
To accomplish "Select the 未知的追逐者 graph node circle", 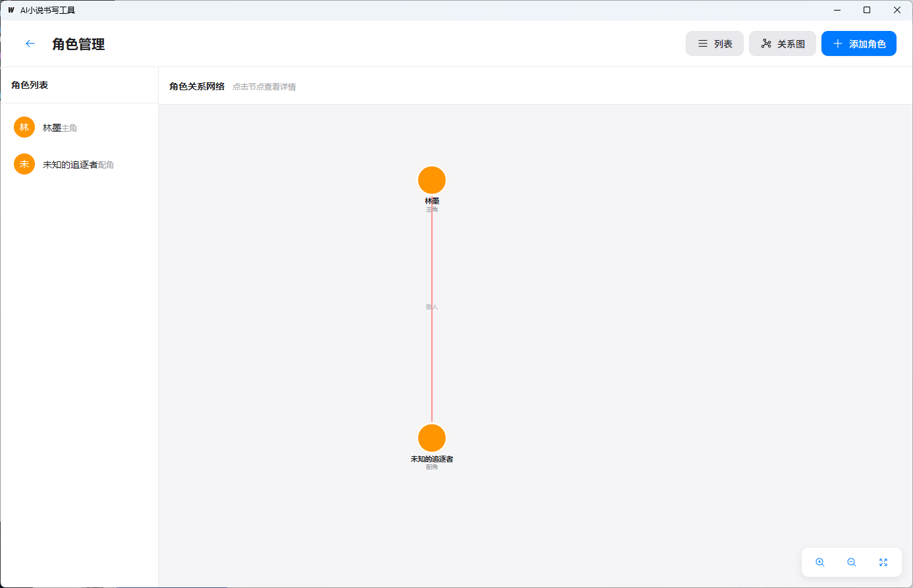I will (431, 438).
